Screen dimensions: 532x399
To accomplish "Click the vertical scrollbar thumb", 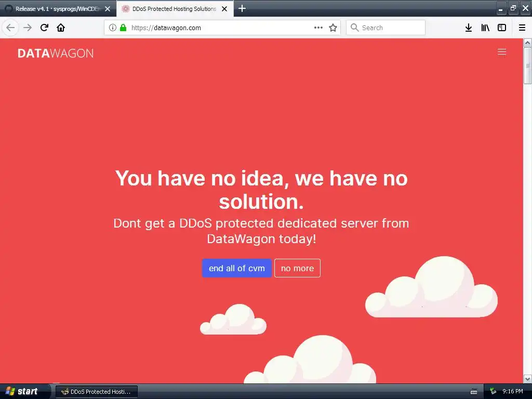I will point(528,65).
